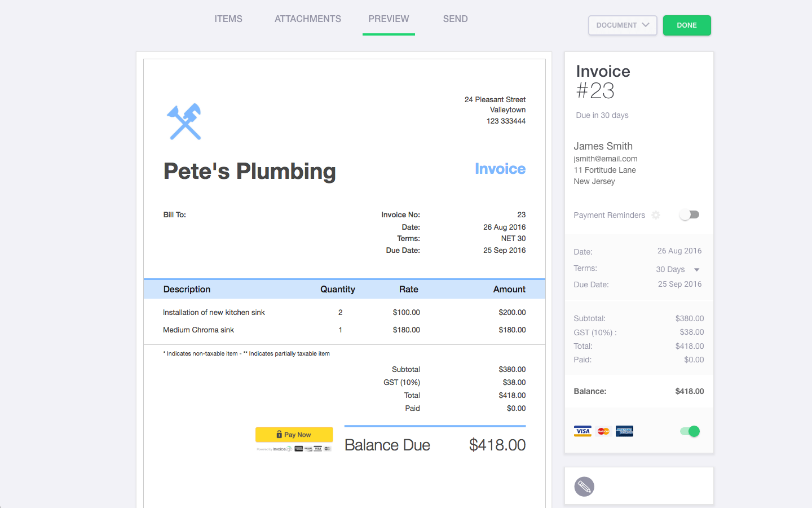The height and width of the screenshot is (508, 812).
Task: Disable the card payments toggle
Action: [690, 431]
